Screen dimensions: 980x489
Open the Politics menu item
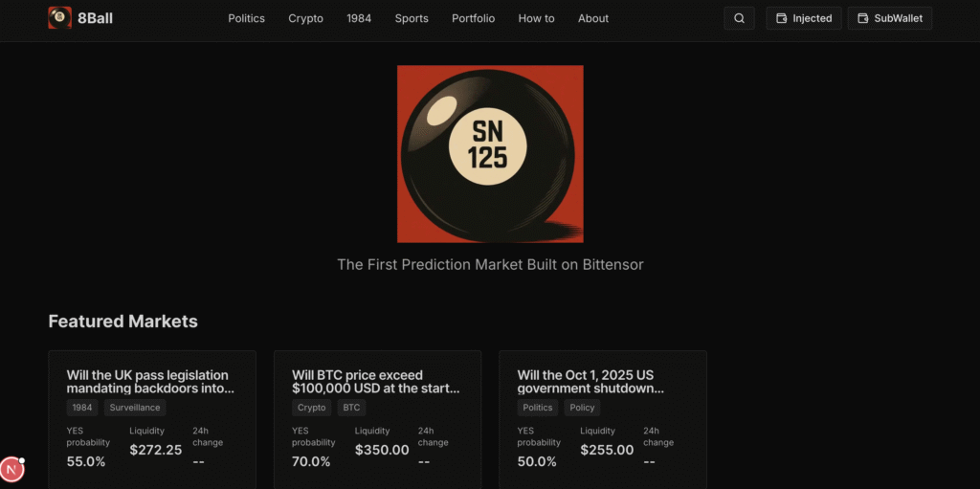click(246, 18)
